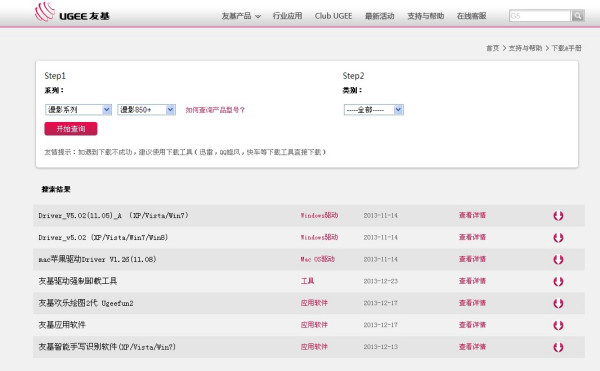
Task: Click 应用软件 tag in 友基应用软件 row
Action: click(314, 325)
